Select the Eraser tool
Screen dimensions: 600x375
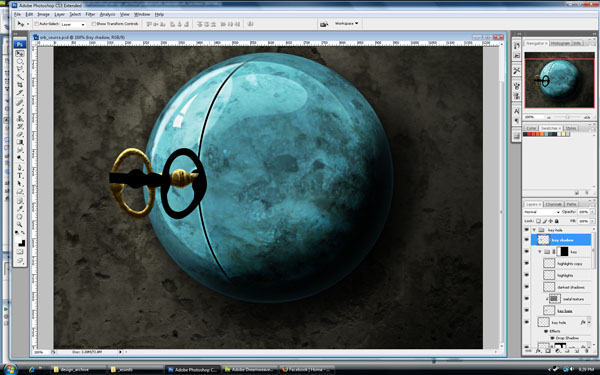pos(20,134)
